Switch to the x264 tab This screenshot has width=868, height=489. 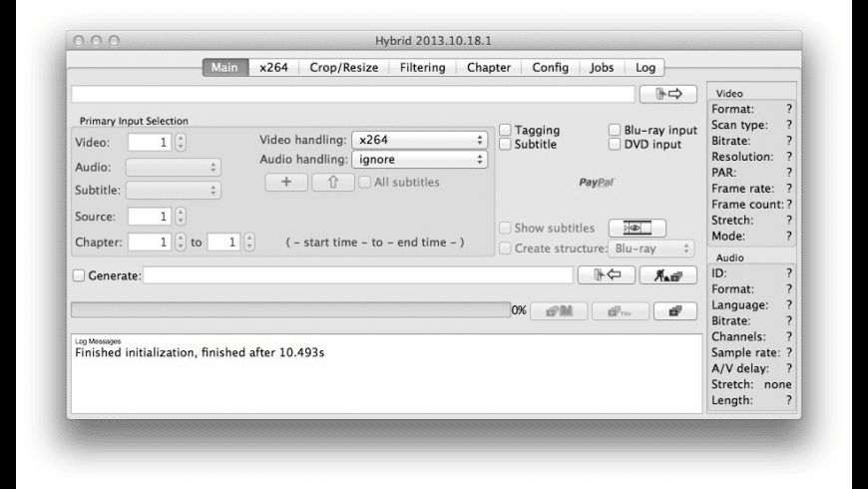(274, 68)
